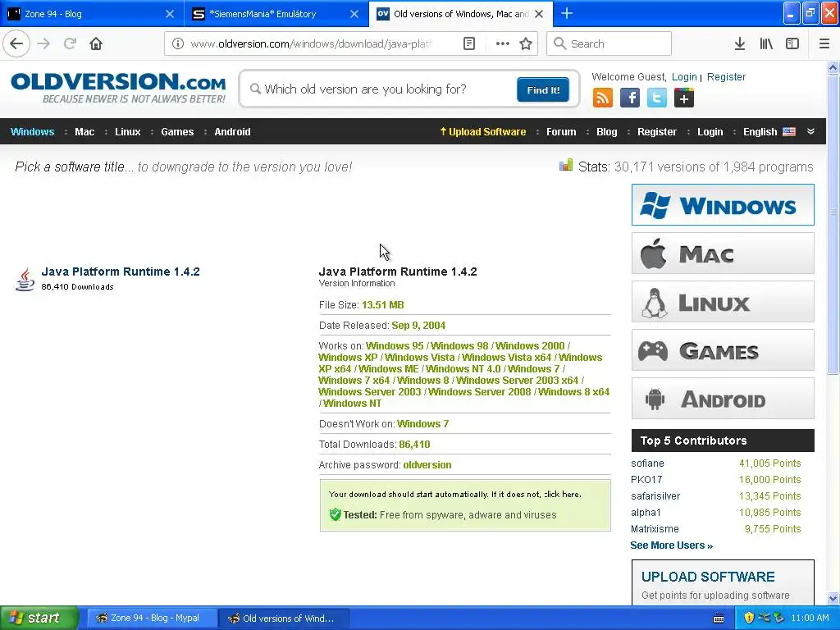Open the large Linux category banner
The image size is (840, 630).
723,302
